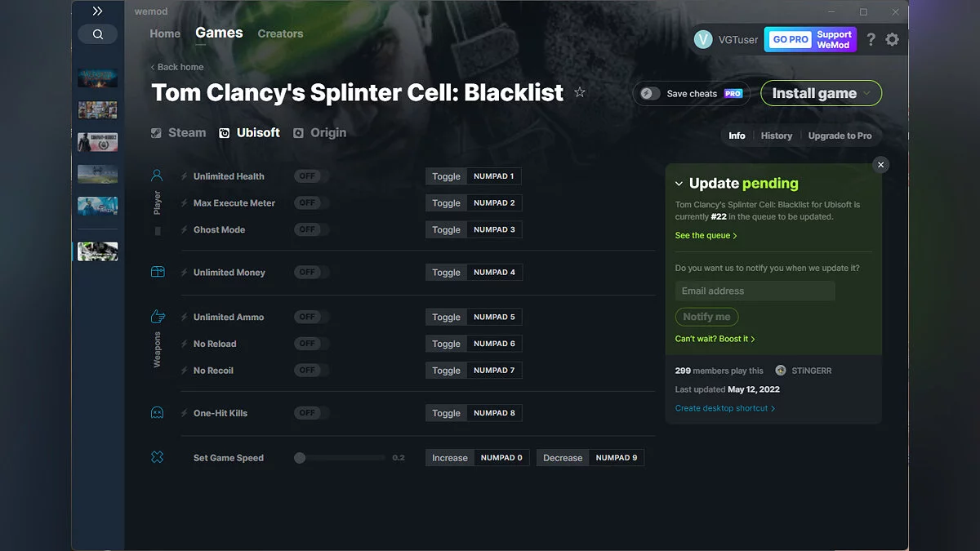The height and width of the screenshot is (551, 980).
Task: Click the GO PRO button
Action: [789, 38]
